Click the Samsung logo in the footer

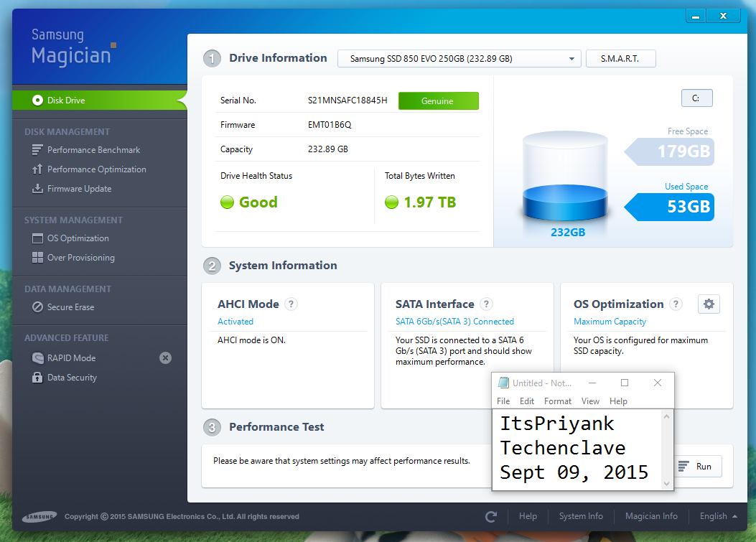[39, 516]
